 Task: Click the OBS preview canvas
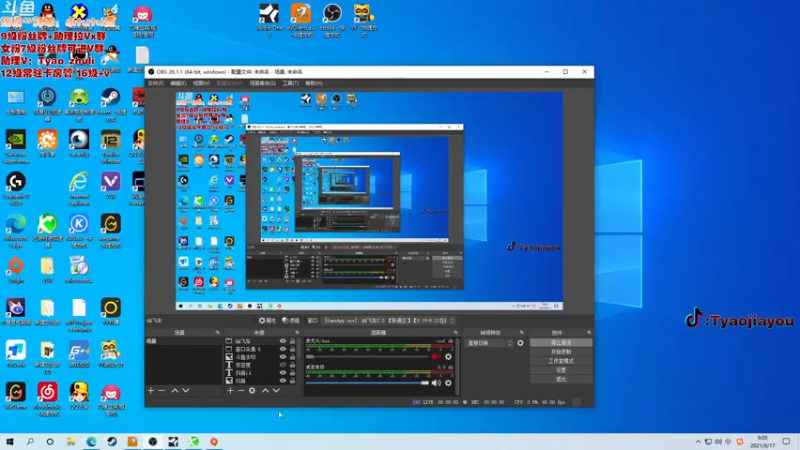point(369,201)
